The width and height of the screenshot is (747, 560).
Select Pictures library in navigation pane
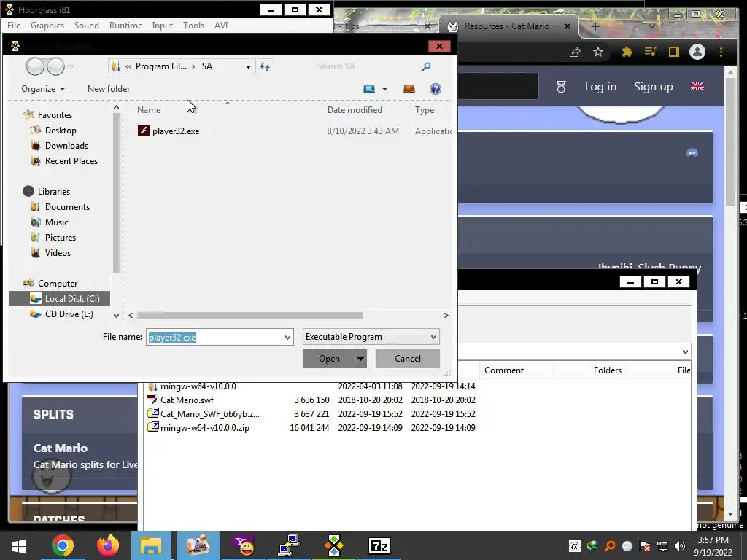click(x=61, y=237)
